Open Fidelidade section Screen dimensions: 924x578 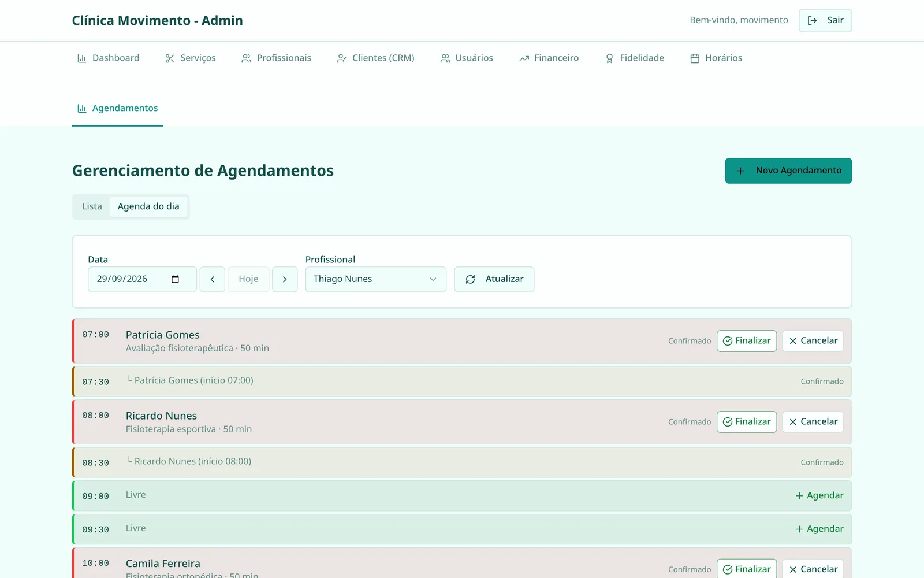click(x=634, y=58)
